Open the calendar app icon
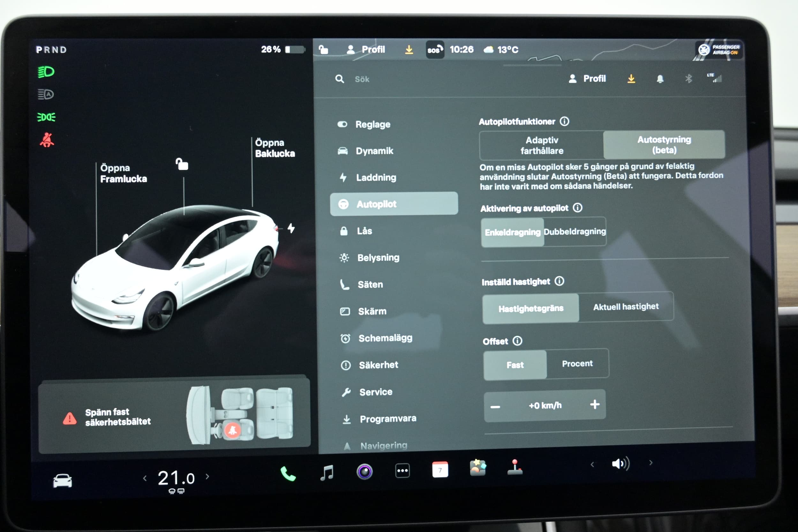Image resolution: width=798 pixels, height=532 pixels. pyautogui.click(x=440, y=470)
